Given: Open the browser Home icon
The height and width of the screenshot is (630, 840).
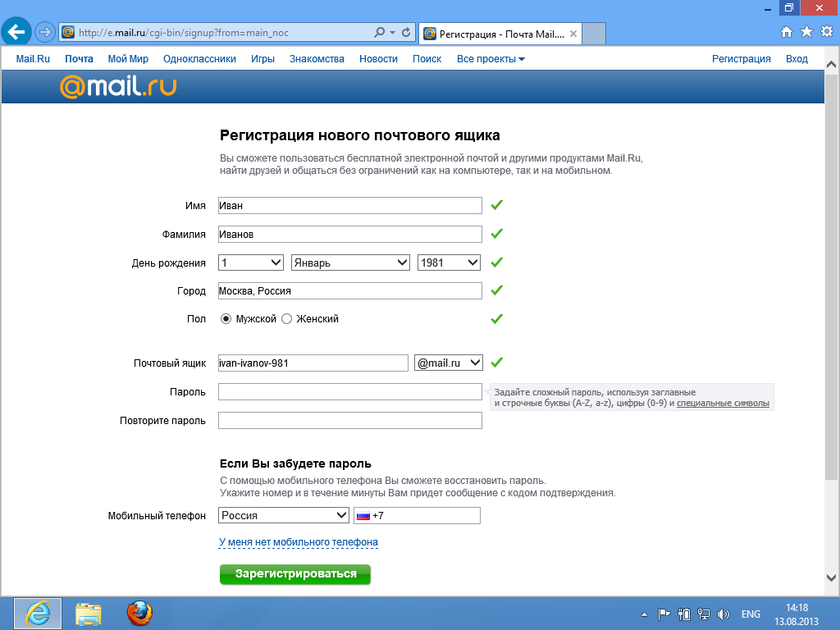Looking at the screenshot, I should [x=787, y=32].
